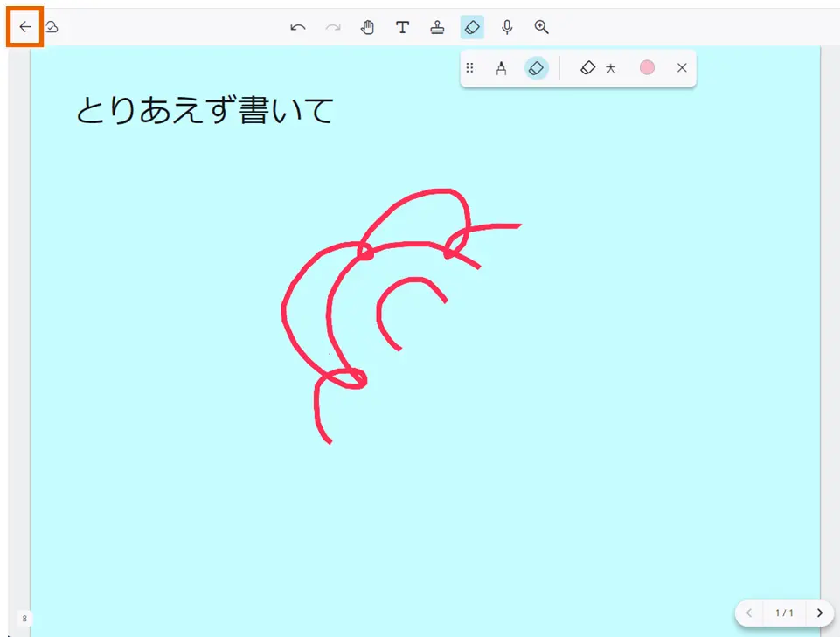Viewport: 840px width, 637px height.
Task: Select the Microphone recording tool
Action: click(507, 27)
